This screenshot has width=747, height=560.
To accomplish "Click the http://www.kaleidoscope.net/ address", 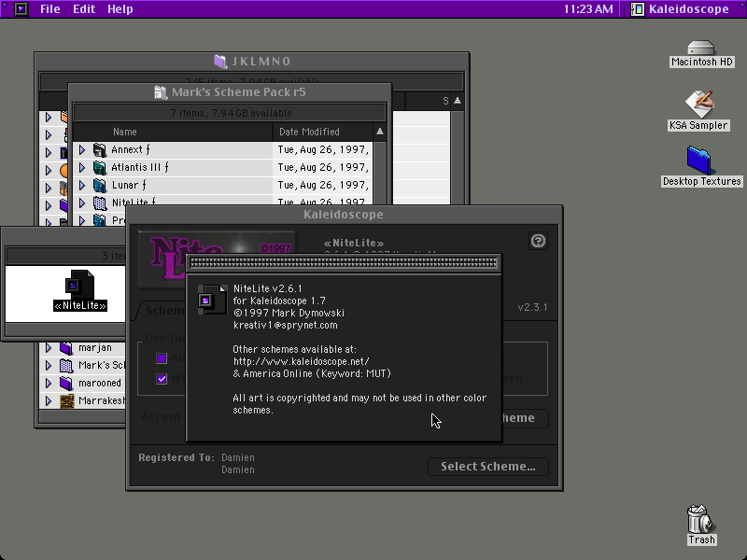I will [x=301, y=361].
